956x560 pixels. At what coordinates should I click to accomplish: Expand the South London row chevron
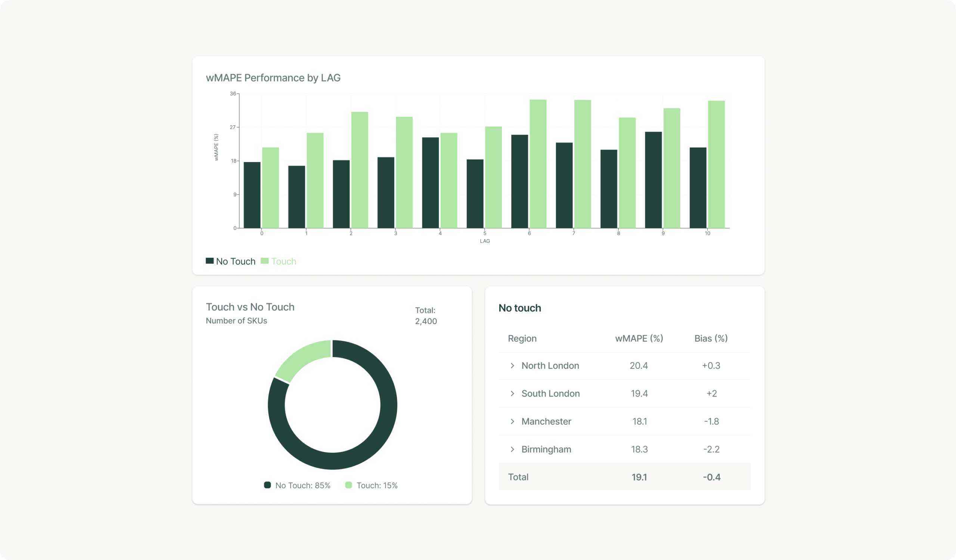(x=512, y=394)
